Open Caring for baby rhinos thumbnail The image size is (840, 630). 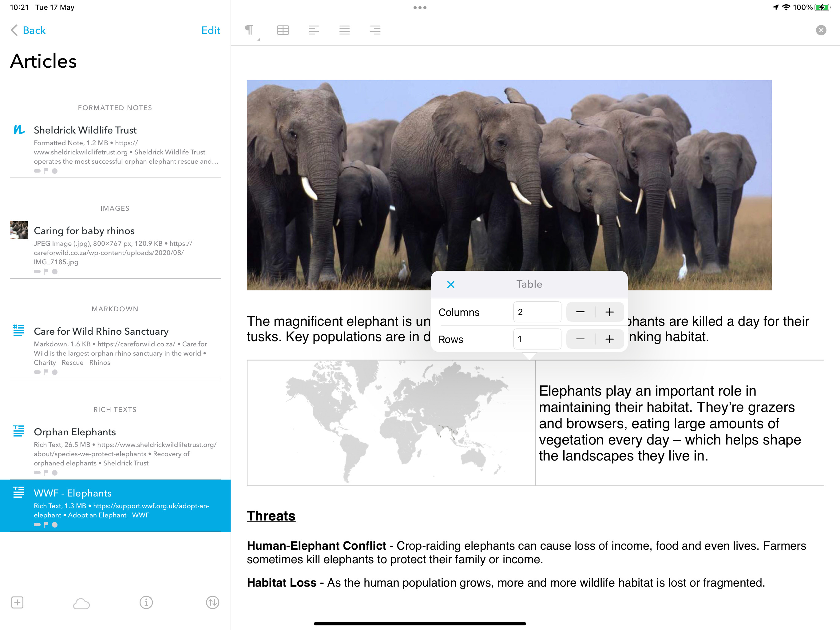(x=19, y=230)
